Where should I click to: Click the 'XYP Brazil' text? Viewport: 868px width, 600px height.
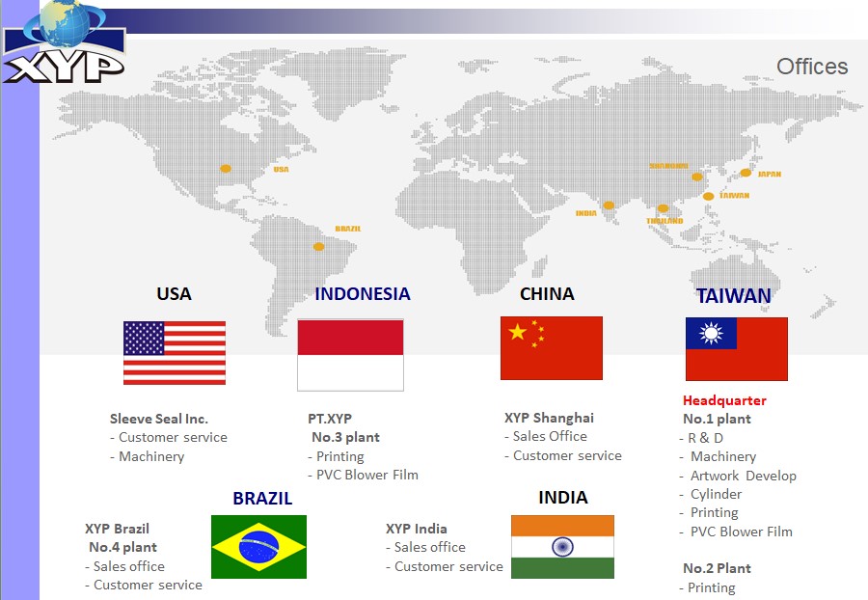coord(117,529)
